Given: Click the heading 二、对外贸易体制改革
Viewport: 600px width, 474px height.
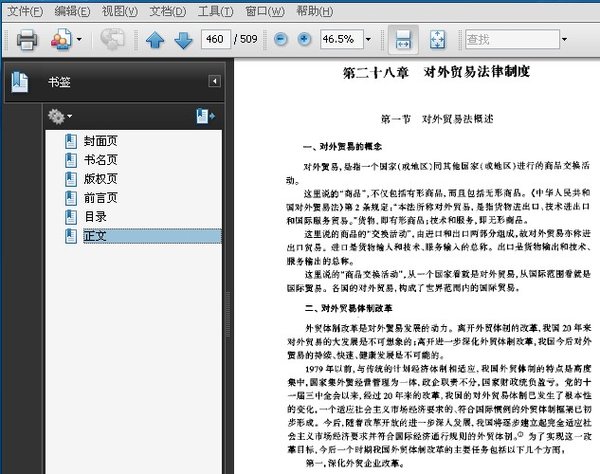Looking at the screenshot, I should pos(349,308).
